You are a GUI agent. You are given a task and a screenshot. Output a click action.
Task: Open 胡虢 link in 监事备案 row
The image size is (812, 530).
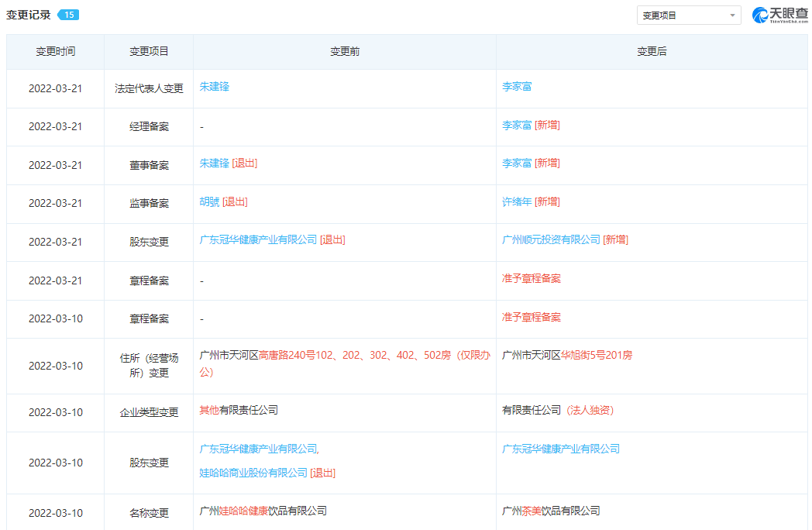pyautogui.click(x=209, y=201)
